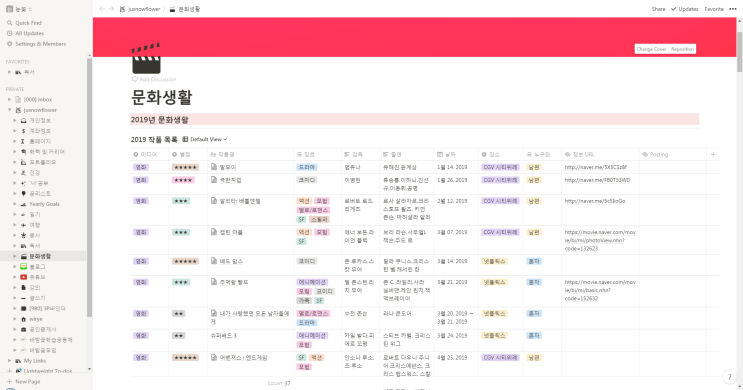The width and height of the screenshot is (743, 390).
Task: Click jusnowflower breadcrumb
Action: click(x=140, y=9)
